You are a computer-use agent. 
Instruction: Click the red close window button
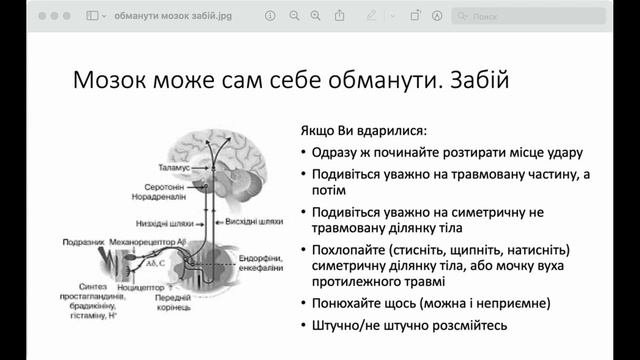pyautogui.click(x=42, y=16)
